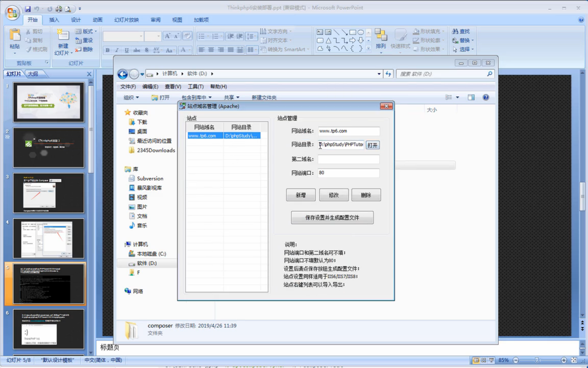Screen dimensions: 588x368
Task: Toggle Italic formatting in the ribbon
Action: point(117,50)
